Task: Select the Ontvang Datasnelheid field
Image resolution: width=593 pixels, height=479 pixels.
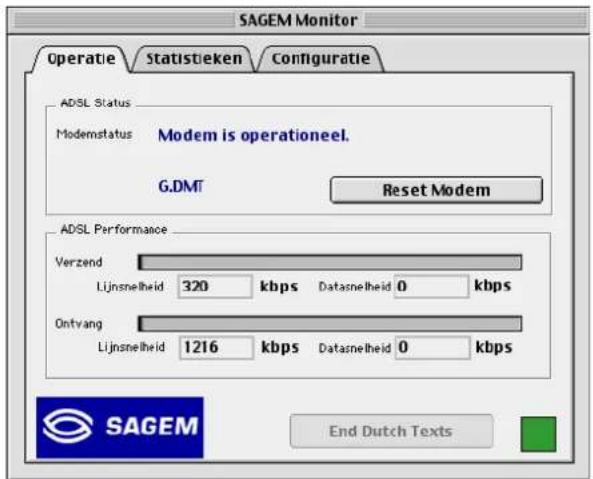Action: pyautogui.click(x=433, y=347)
